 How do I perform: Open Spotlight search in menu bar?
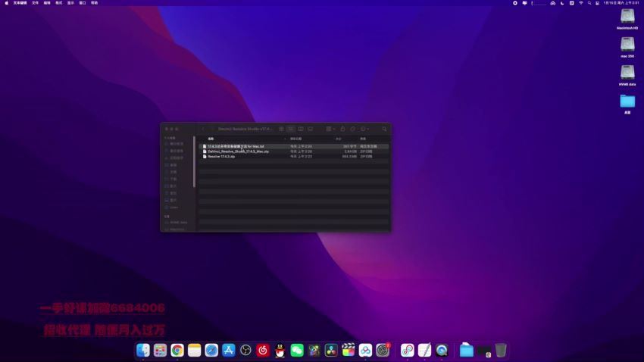pyautogui.click(x=589, y=3)
